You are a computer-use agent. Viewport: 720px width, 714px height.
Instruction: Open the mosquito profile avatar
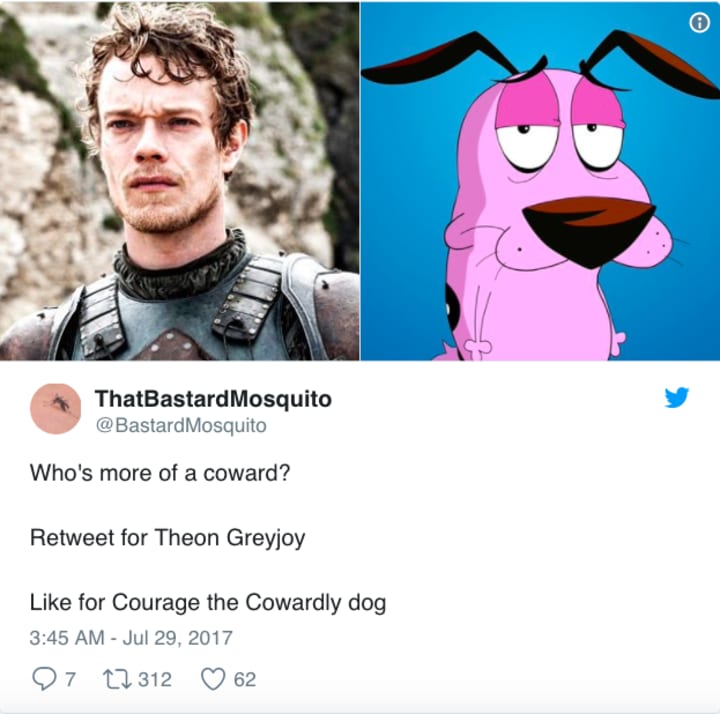click(x=56, y=409)
